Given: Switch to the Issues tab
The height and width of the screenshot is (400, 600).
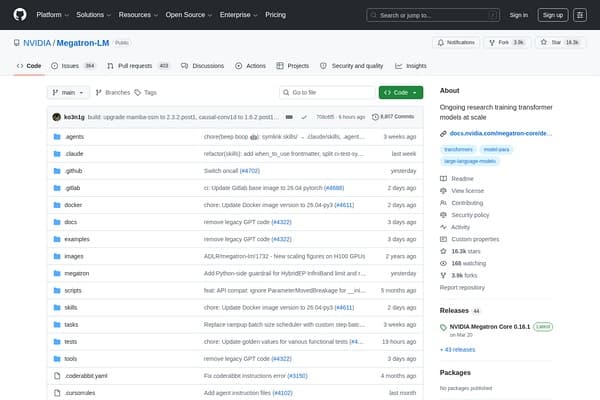Looking at the screenshot, I should (x=73, y=66).
